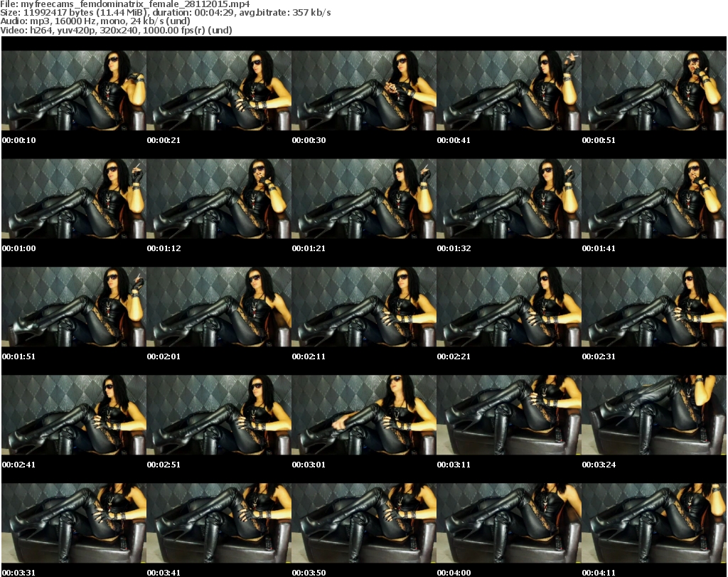Click the Video line showing h264, 320x240

[116, 30]
